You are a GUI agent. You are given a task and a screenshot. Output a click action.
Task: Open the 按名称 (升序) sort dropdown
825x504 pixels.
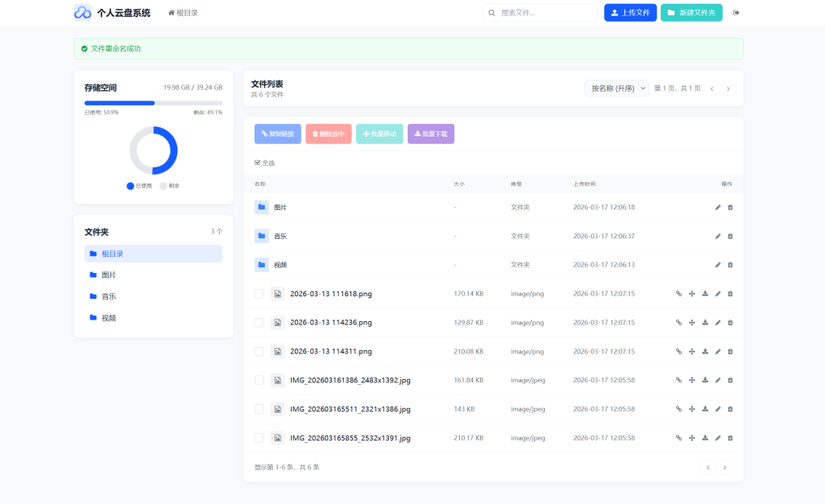coord(616,87)
